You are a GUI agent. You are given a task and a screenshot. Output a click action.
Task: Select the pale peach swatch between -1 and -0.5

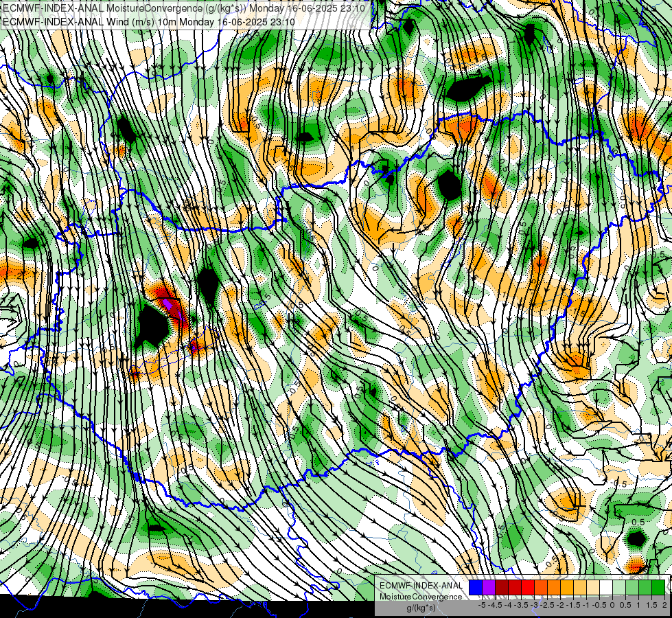tap(593, 588)
